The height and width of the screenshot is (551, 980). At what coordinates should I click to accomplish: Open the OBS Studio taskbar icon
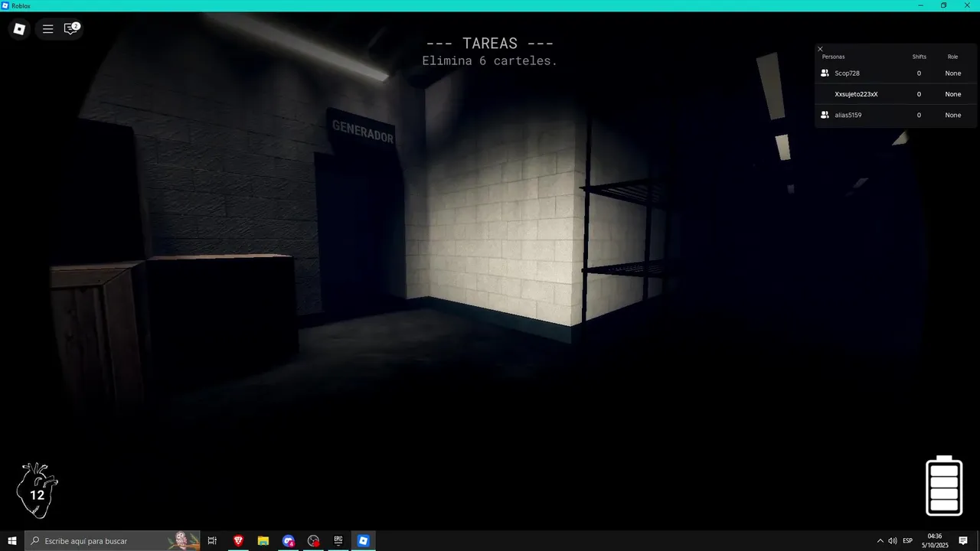click(x=313, y=541)
